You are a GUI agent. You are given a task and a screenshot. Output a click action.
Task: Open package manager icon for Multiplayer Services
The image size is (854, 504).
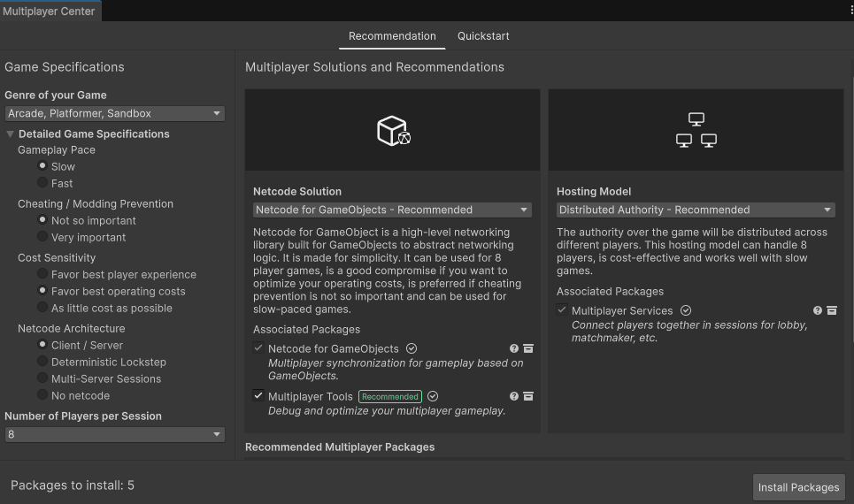pos(832,310)
